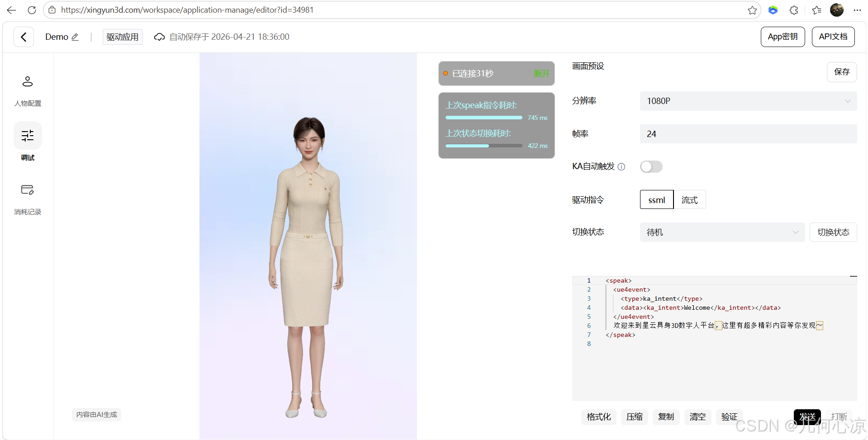Open 消耗记录 sidebar item
The image size is (868, 440).
28,199
